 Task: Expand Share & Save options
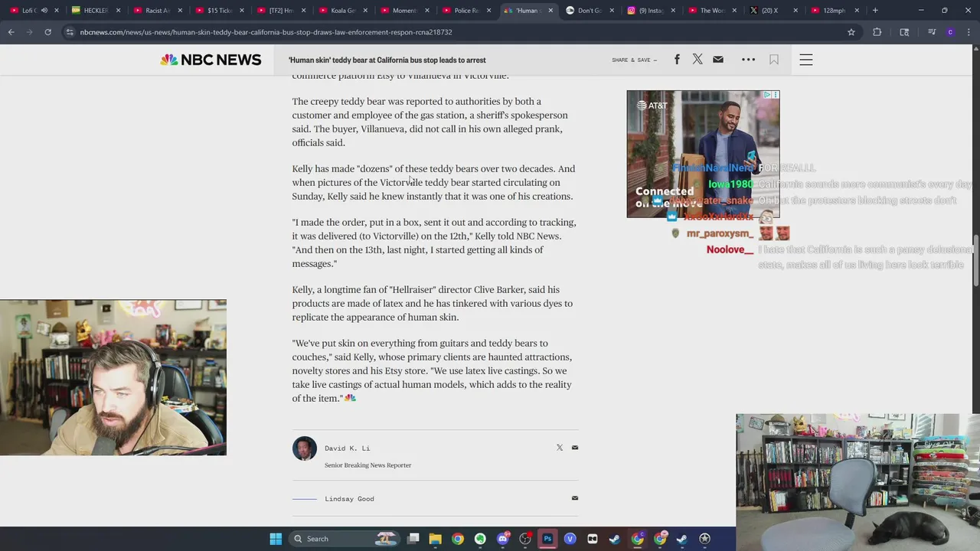tap(634, 60)
